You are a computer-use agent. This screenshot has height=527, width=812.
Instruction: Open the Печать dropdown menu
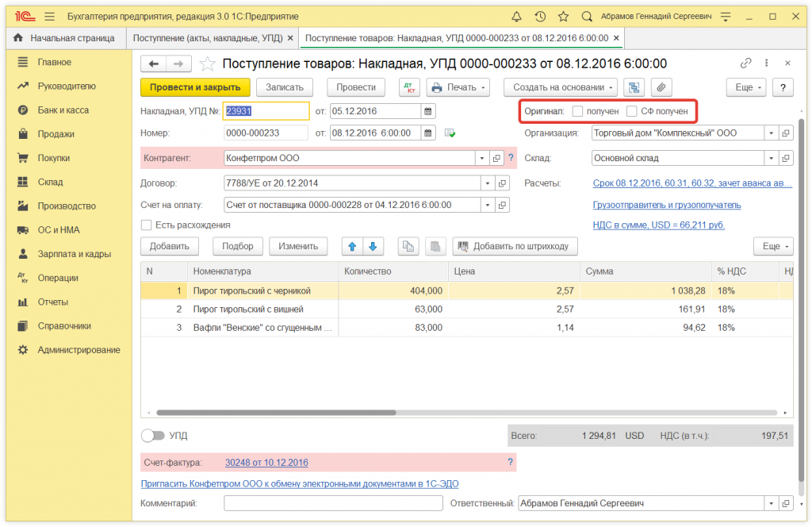pyautogui.click(x=458, y=87)
